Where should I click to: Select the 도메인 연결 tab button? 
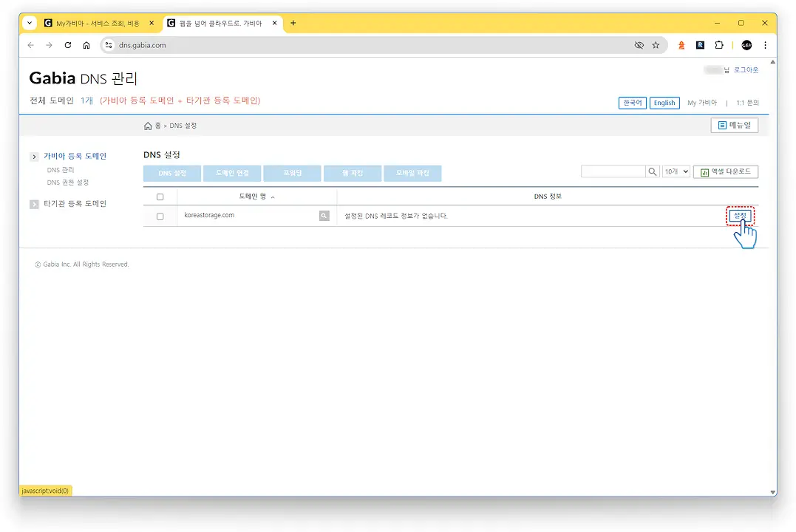point(232,173)
